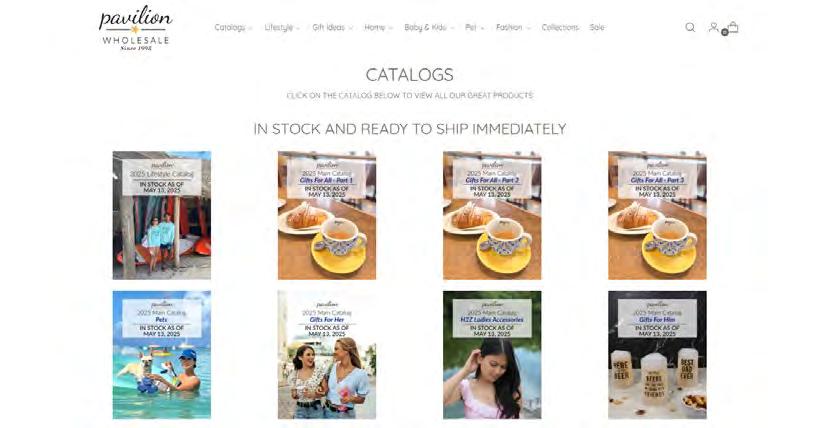Open Gifts For All Part 1 catalog
Viewport: 823px width, 428px height.
[x=327, y=215]
